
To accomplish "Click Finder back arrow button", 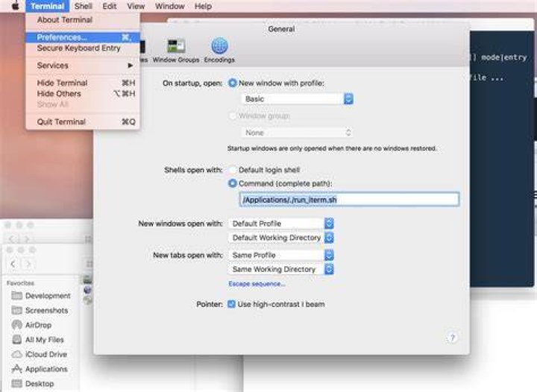I will pyautogui.click(x=13, y=264).
